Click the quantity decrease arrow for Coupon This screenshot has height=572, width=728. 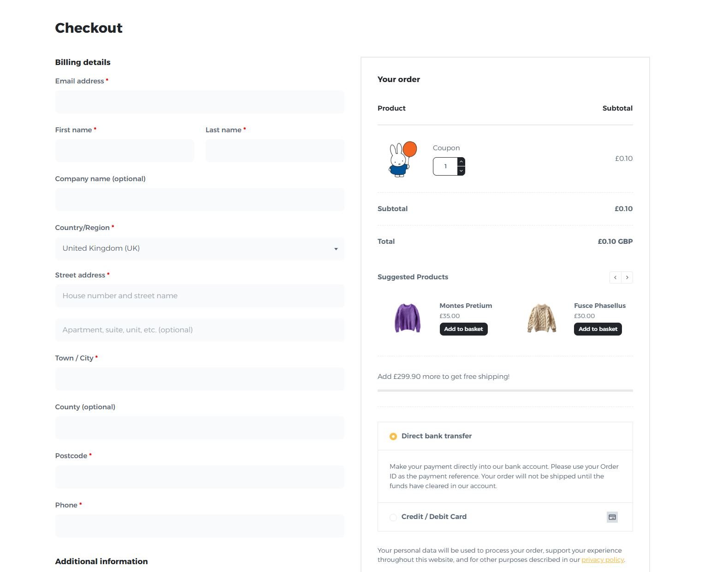coord(461,171)
